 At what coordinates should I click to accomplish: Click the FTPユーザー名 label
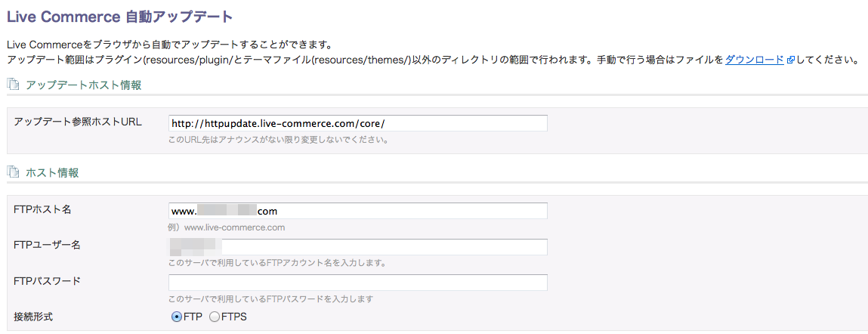[x=47, y=245]
